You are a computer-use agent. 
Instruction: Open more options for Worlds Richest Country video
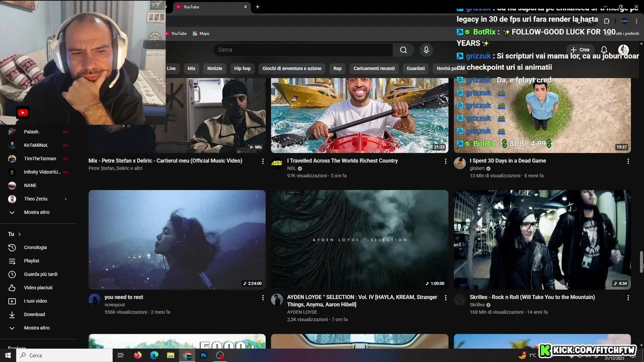coord(445,161)
